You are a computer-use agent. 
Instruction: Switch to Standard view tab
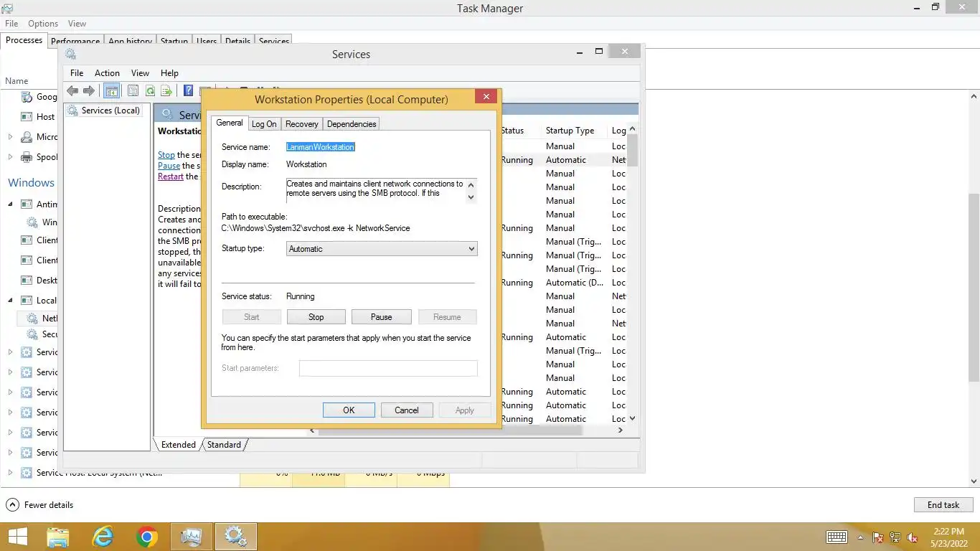(x=224, y=445)
